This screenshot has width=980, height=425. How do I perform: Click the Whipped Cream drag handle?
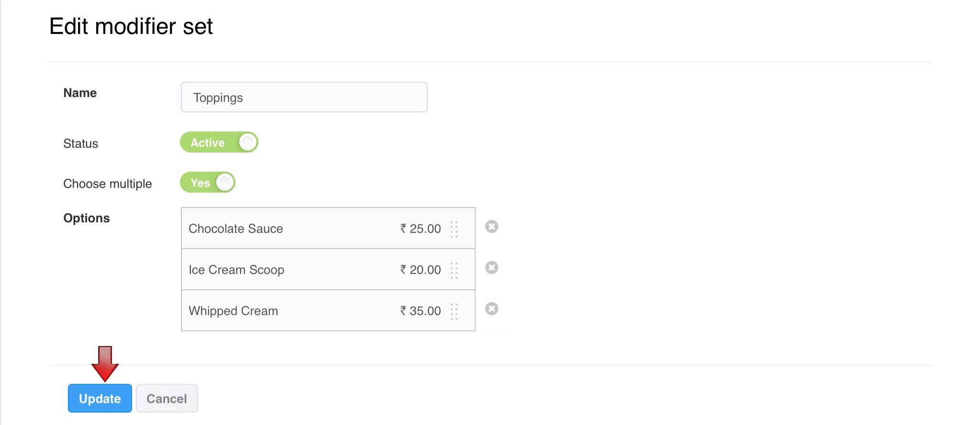click(454, 312)
